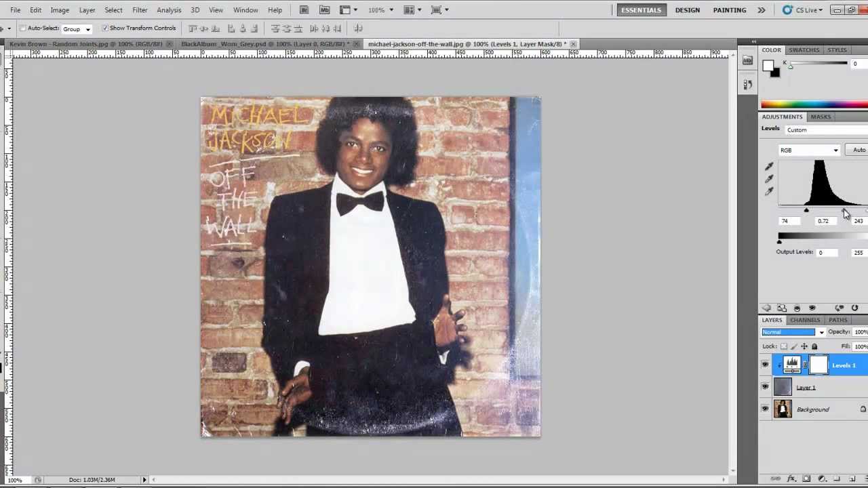Open the View Extras dropdown
Viewport: 868px width, 488px height.
point(349,9)
